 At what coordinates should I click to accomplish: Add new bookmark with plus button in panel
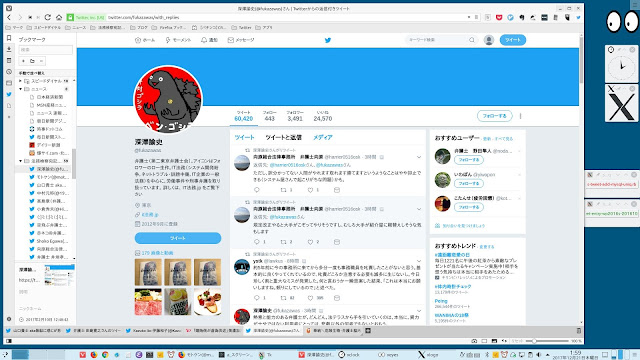23,61
